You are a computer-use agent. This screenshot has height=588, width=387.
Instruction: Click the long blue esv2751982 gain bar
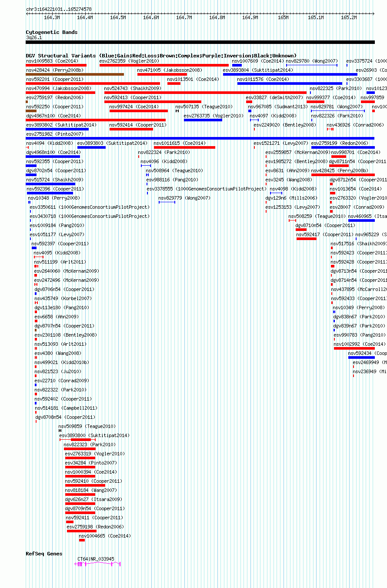tap(200, 138)
